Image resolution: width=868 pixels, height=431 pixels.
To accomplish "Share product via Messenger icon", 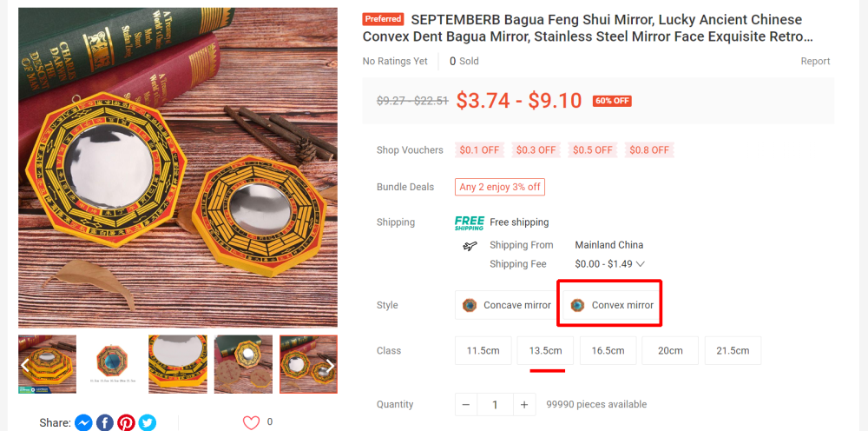I will pyautogui.click(x=83, y=423).
